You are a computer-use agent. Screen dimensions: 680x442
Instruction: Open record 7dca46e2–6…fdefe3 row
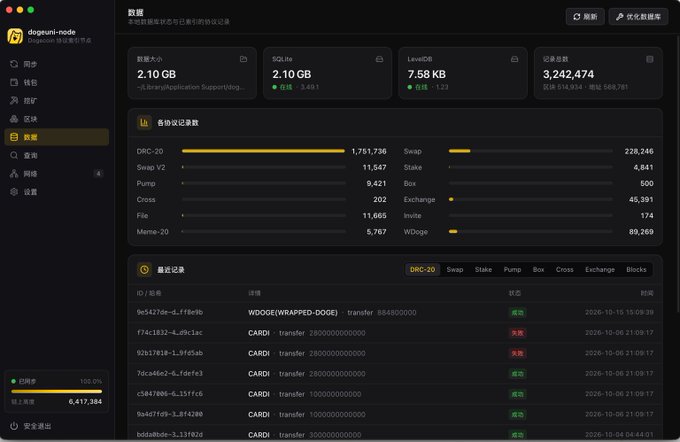pos(395,373)
